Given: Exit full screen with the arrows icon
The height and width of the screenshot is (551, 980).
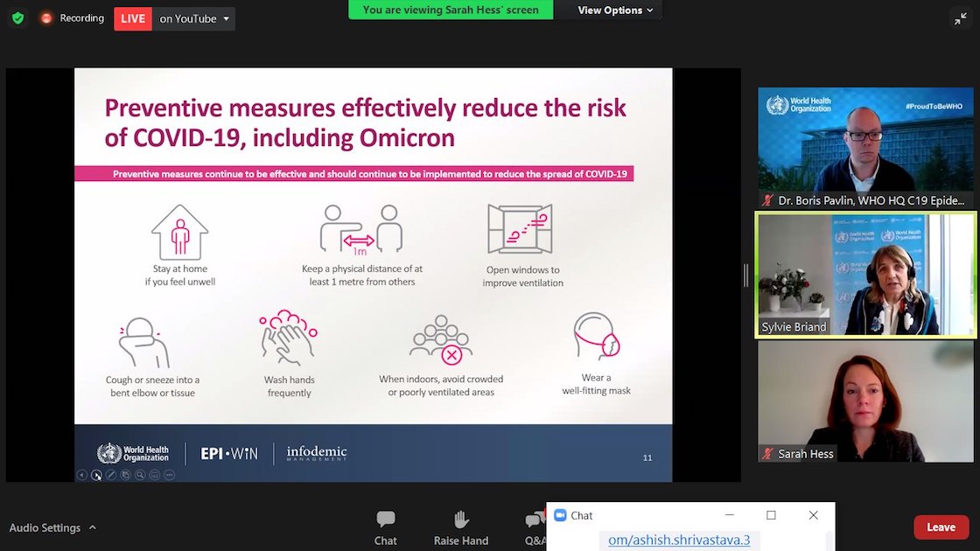Looking at the screenshot, I should (961, 18).
